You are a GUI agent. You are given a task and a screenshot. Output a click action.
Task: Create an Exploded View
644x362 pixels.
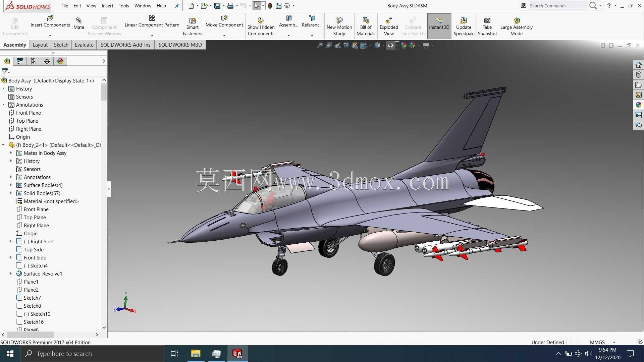389,26
